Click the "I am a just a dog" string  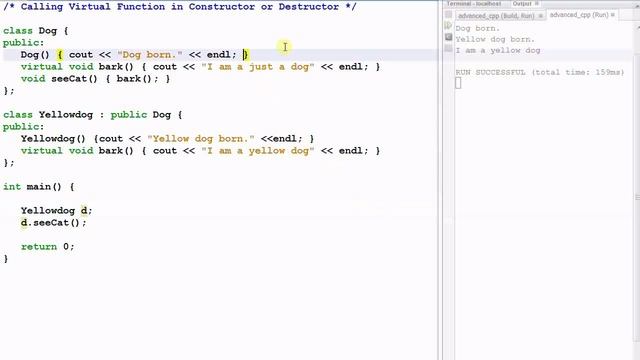click(x=258, y=67)
